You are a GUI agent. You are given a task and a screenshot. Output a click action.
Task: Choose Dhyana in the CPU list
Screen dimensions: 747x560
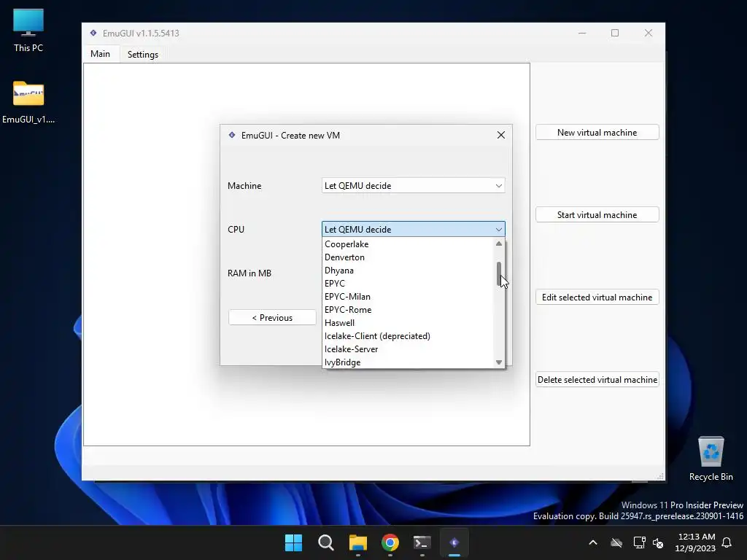click(x=409, y=271)
